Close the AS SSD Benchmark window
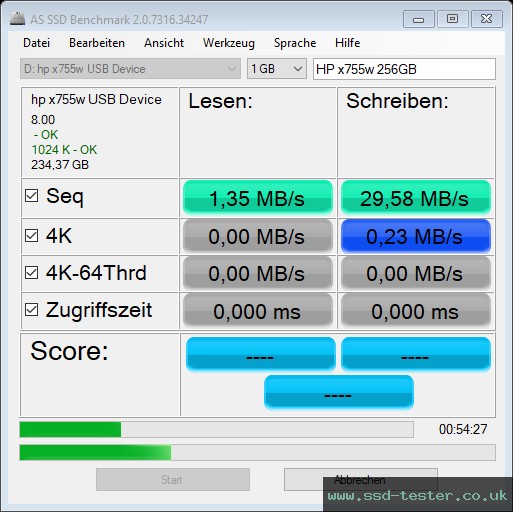The image size is (513, 512). [487, 19]
